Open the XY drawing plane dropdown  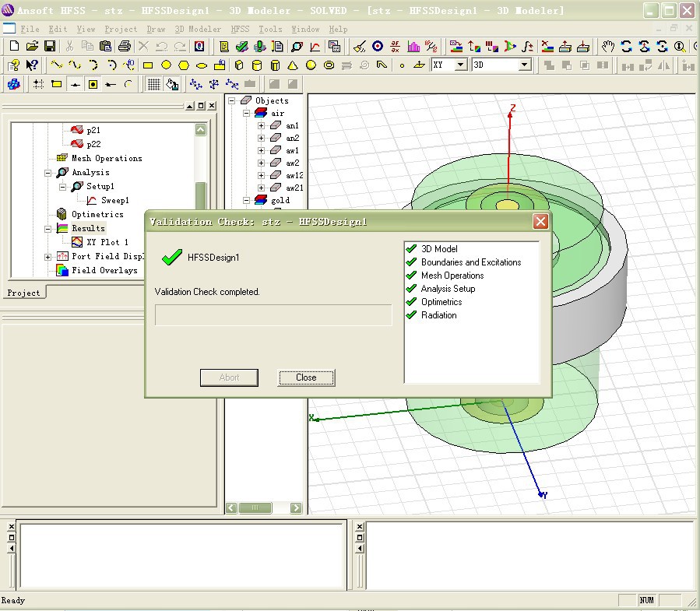click(461, 65)
